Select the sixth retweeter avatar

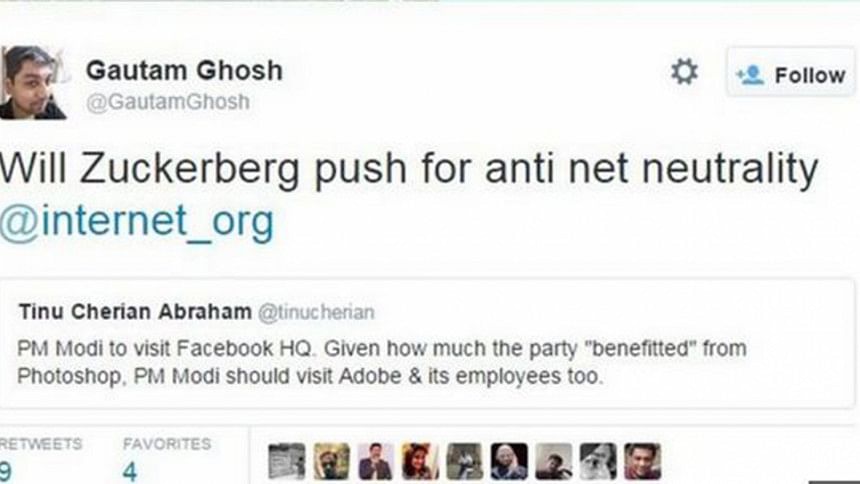509,462
